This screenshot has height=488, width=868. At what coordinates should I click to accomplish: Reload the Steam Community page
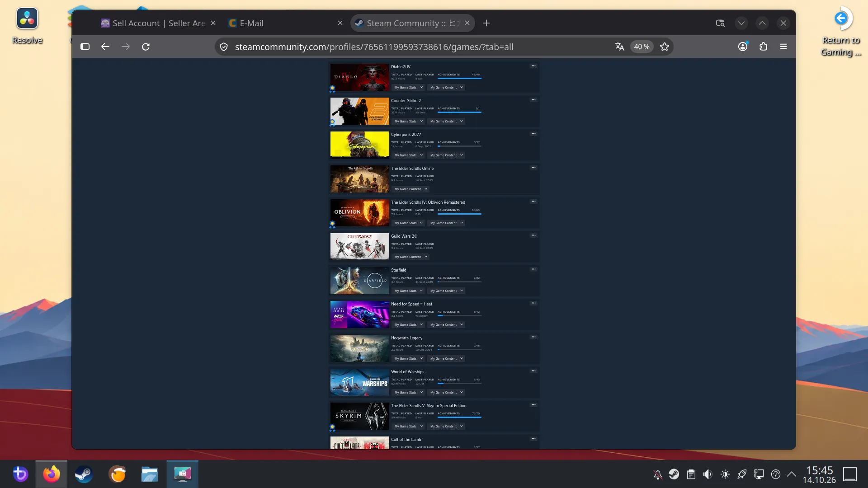point(146,47)
